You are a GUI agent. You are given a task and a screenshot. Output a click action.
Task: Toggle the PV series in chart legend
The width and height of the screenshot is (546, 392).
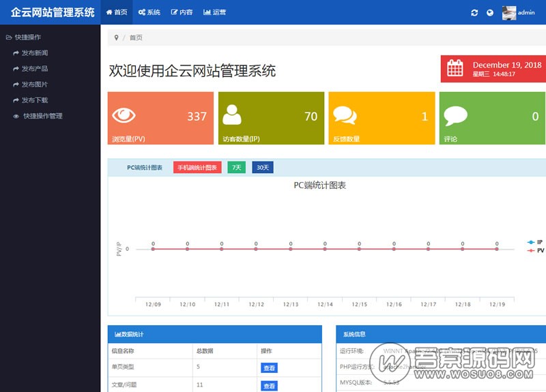click(x=535, y=250)
